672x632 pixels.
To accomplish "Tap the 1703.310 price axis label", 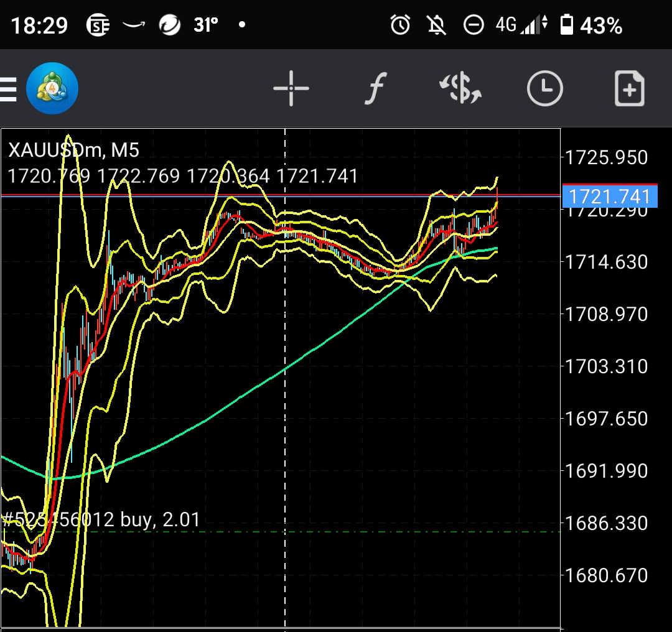I will pyautogui.click(x=606, y=366).
